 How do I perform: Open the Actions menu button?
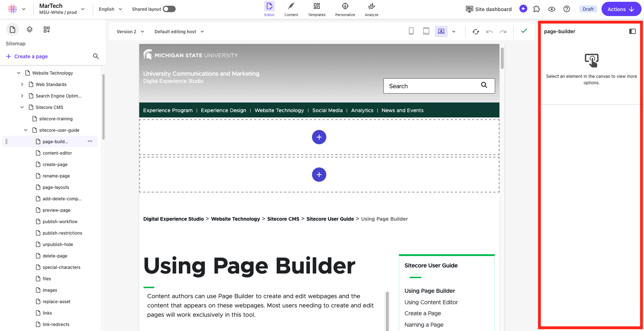click(621, 9)
